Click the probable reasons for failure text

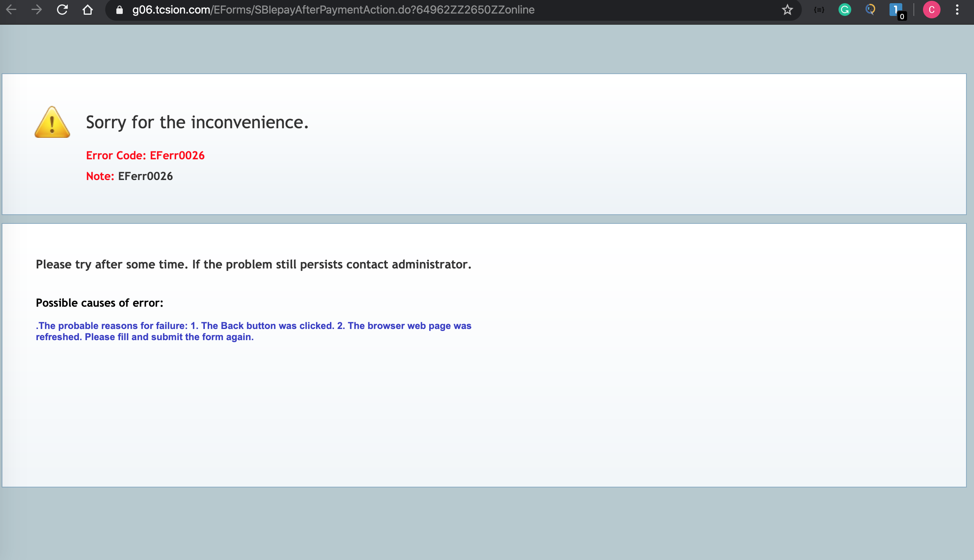click(253, 331)
